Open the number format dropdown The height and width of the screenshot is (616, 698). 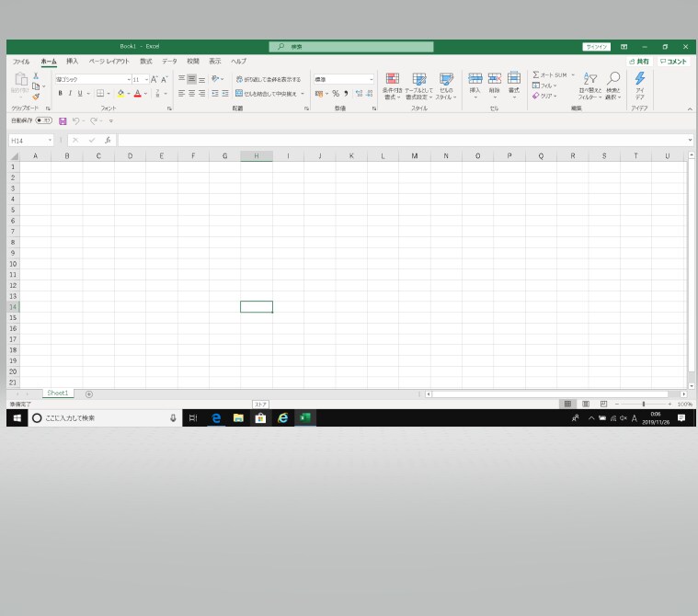point(371,79)
